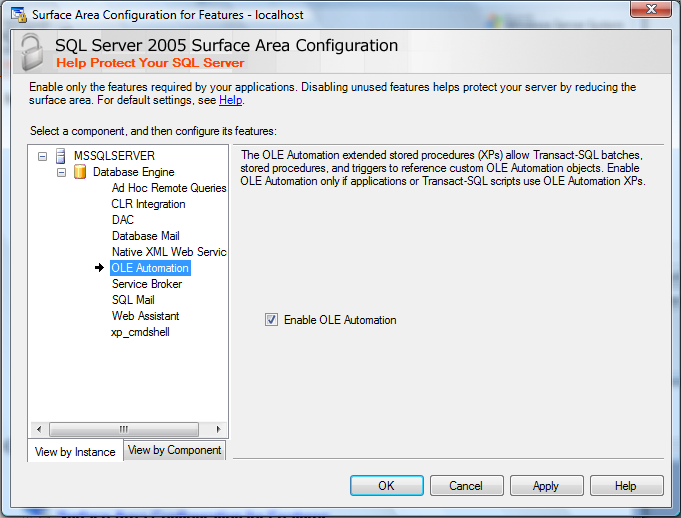The height and width of the screenshot is (518, 681).
Task: Select Native XML Web Services item
Action: click(169, 252)
